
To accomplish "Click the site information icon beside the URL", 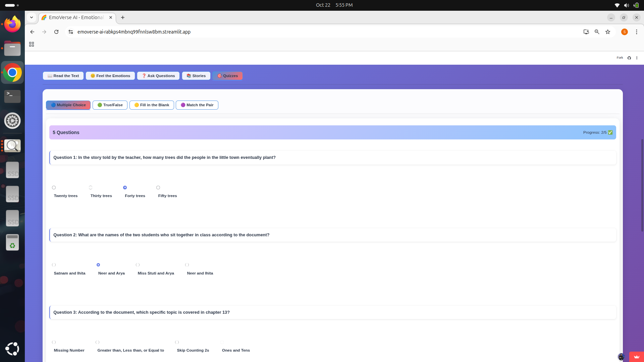I will point(70,32).
